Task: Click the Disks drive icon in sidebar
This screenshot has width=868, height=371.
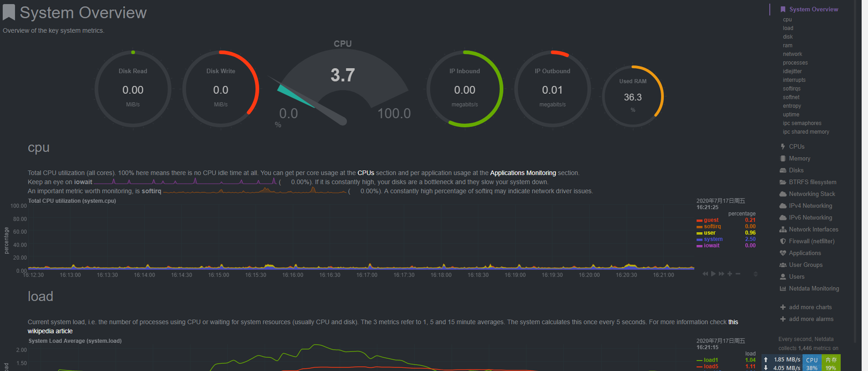Action: (x=783, y=170)
